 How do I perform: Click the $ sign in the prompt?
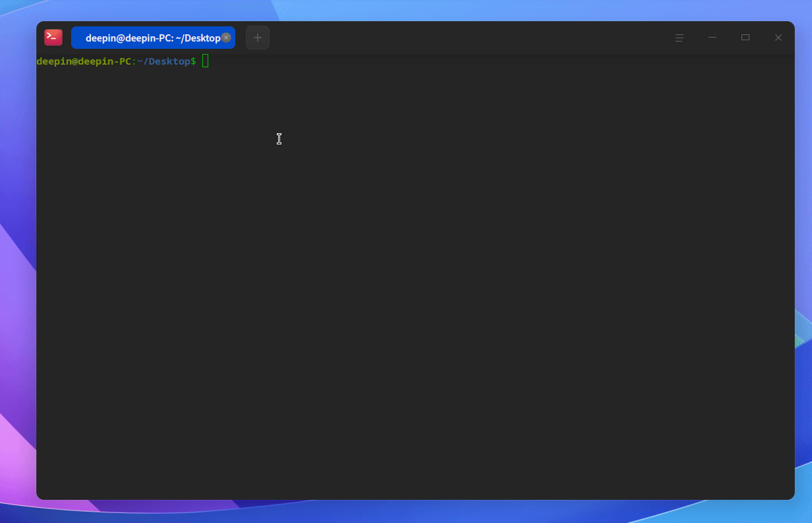[x=192, y=61]
